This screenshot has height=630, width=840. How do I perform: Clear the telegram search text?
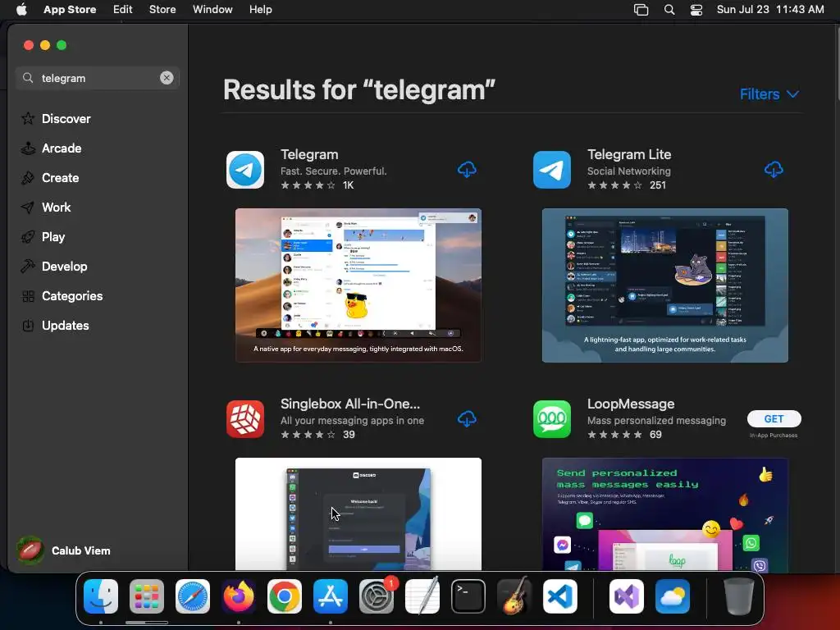(x=167, y=78)
